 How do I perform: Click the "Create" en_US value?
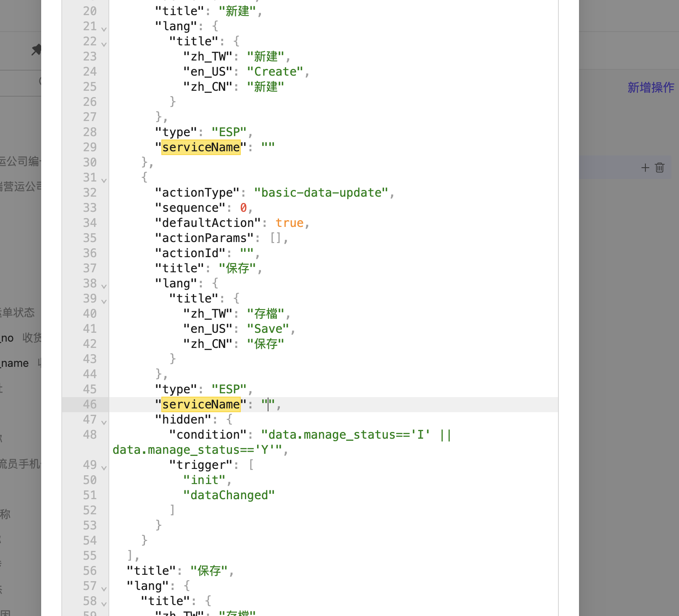point(275,71)
